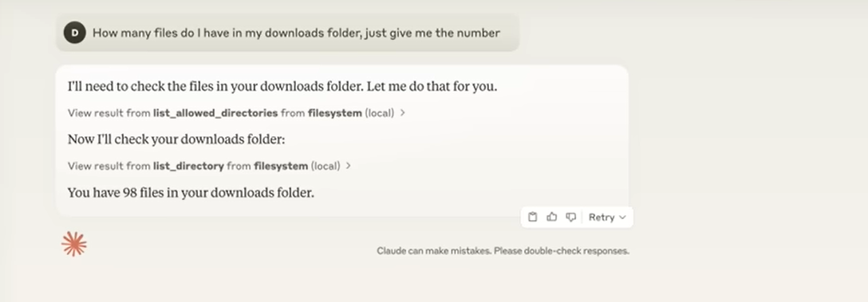Open the dropdown arrow next to Retry

(622, 218)
